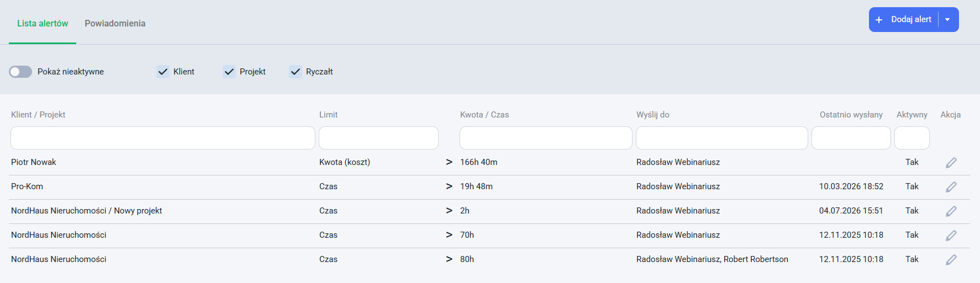Expand the Dodaj alert dropdown arrow

[x=948, y=19]
